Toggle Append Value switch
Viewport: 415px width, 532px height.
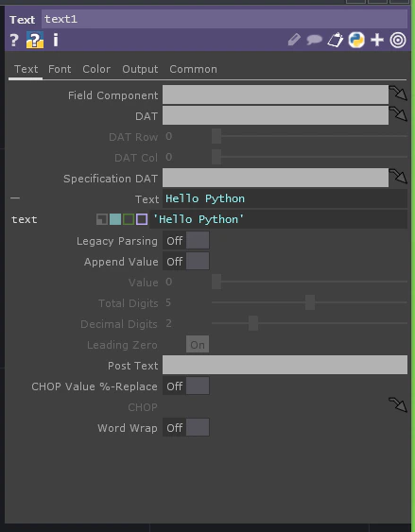[186, 262]
